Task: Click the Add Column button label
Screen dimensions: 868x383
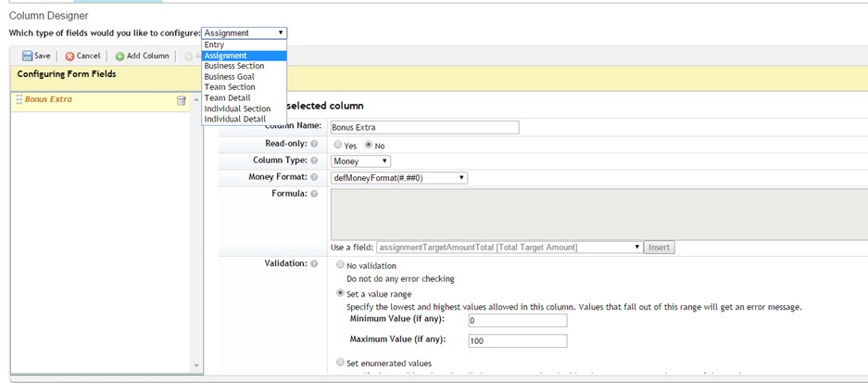Action: 148,56
